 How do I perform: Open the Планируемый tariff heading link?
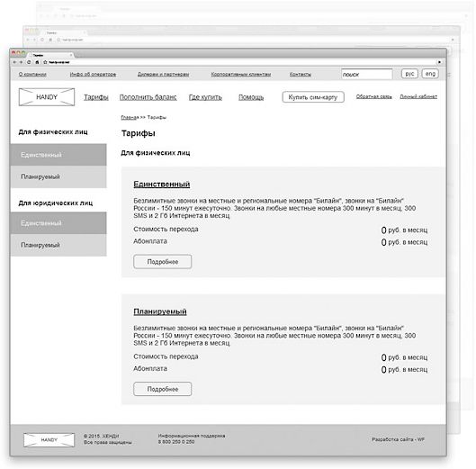pyautogui.click(x=160, y=311)
